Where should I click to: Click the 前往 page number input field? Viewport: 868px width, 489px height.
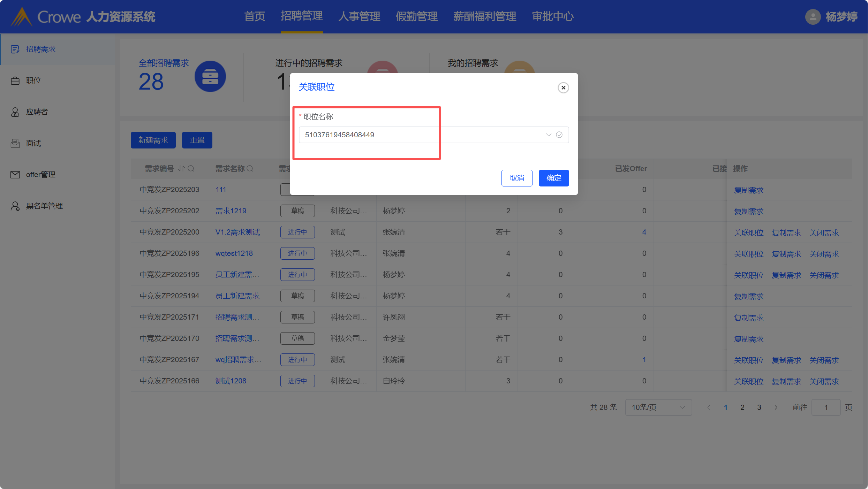(825, 407)
